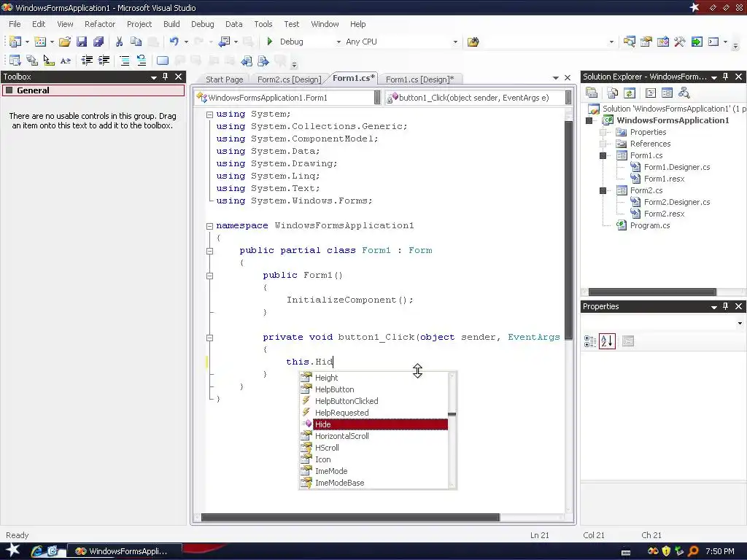Viewport: 747px width, 560px height.
Task: Click View Designer in Solution Explorer toolbar
Action: pos(667,93)
